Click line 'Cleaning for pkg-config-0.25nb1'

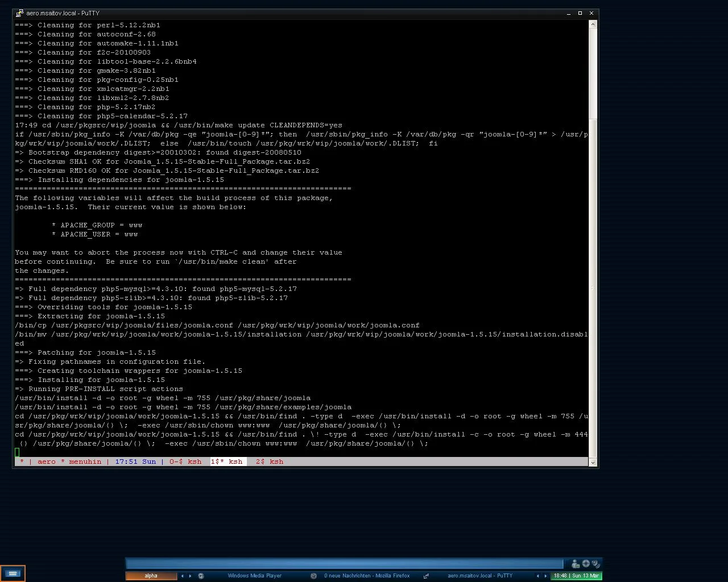[x=97, y=80]
